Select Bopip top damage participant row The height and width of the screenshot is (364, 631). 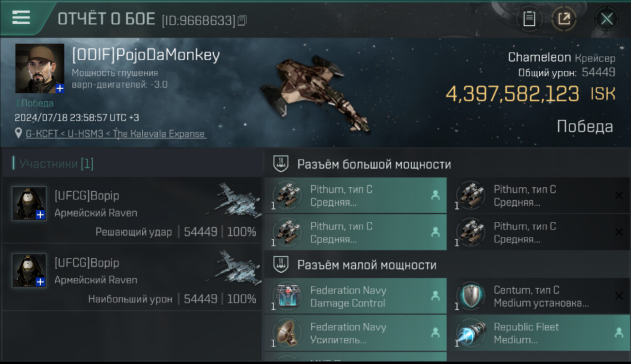pyautogui.click(x=132, y=278)
